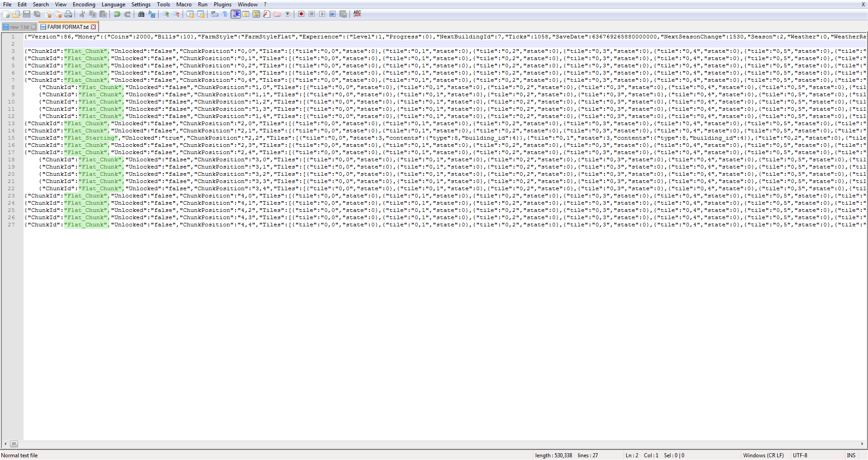
Task: Open the Language menu
Action: (x=113, y=5)
